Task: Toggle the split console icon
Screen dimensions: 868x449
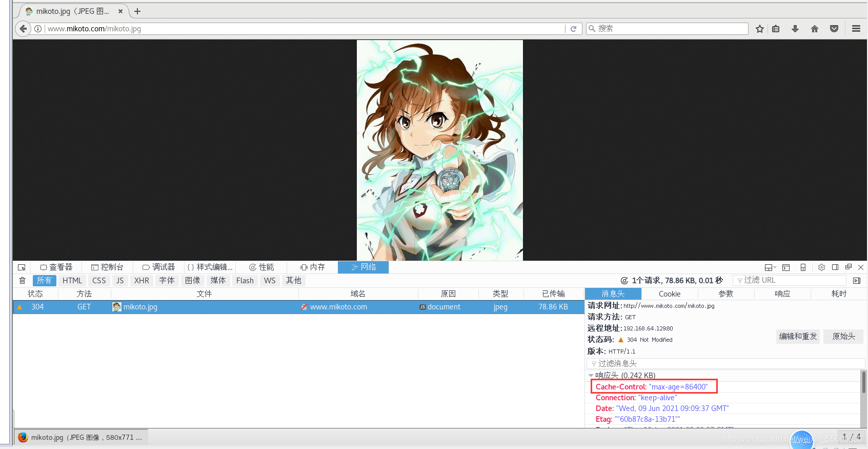Action: pos(786,267)
